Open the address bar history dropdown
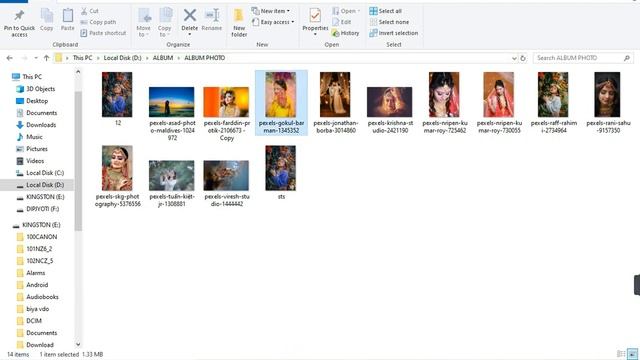Image resolution: width=640 pixels, height=360 pixels. click(x=514, y=58)
